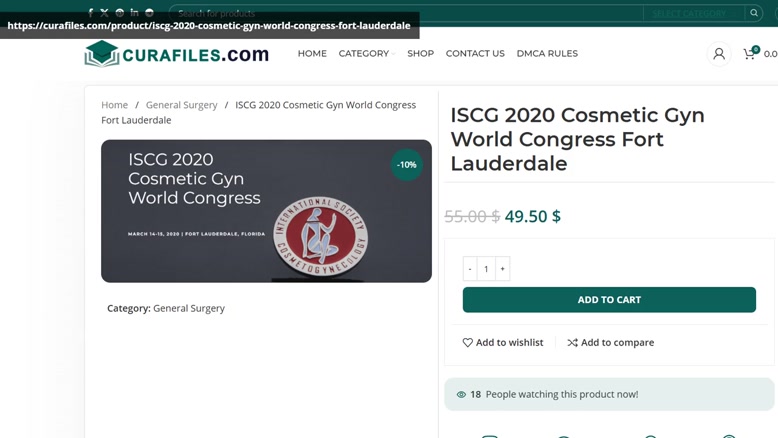
Task: Open the ISCG 2020 product image
Action: point(266,211)
